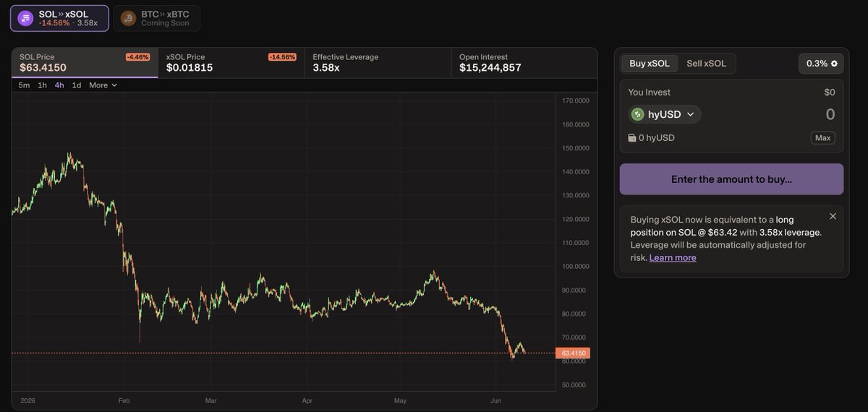Viewport: 868px width, 412px height.
Task: Click the -4.46% SOL price change badge
Action: click(x=137, y=57)
